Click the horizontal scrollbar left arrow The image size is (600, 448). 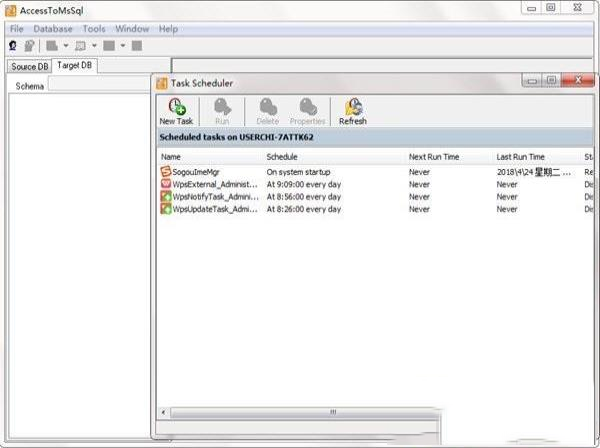tap(163, 412)
